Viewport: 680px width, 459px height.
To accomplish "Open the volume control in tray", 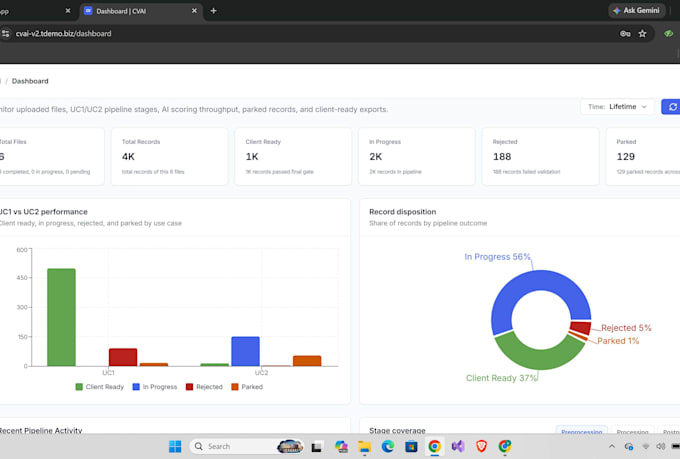I will (x=660, y=446).
